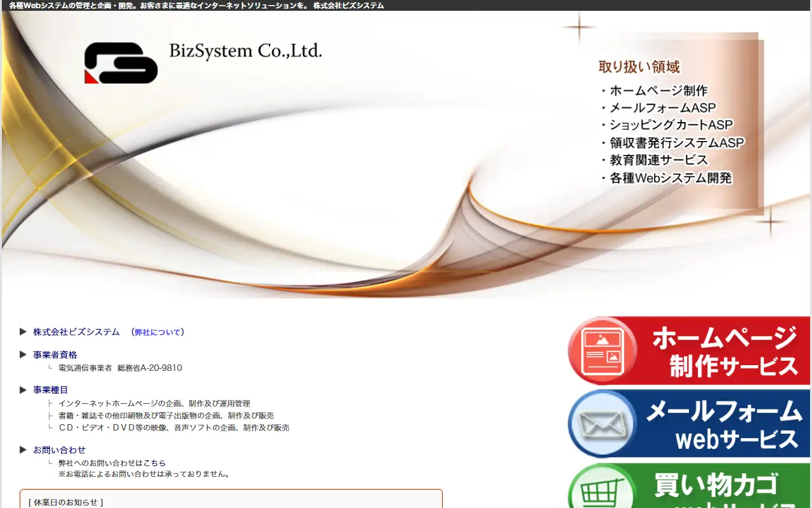Click the BizSystem company logo
This screenshot has width=812, height=508.
tap(121, 63)
